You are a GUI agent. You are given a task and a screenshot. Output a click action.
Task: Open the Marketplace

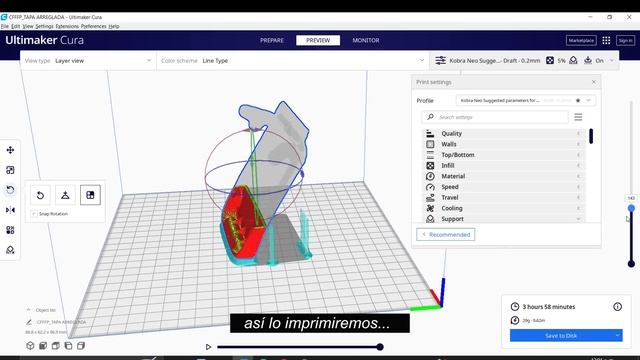pos(581,40)
